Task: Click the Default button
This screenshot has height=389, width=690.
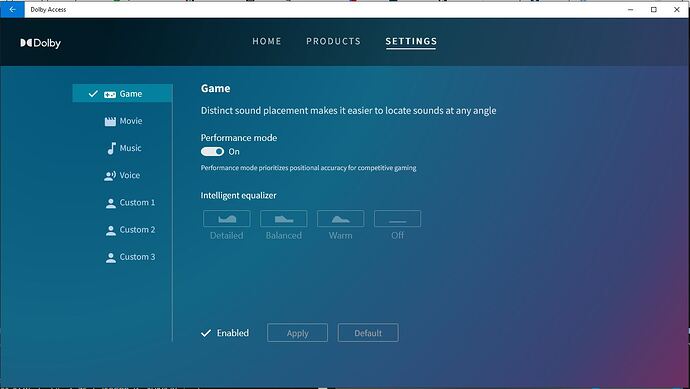Action: (368, 333)
